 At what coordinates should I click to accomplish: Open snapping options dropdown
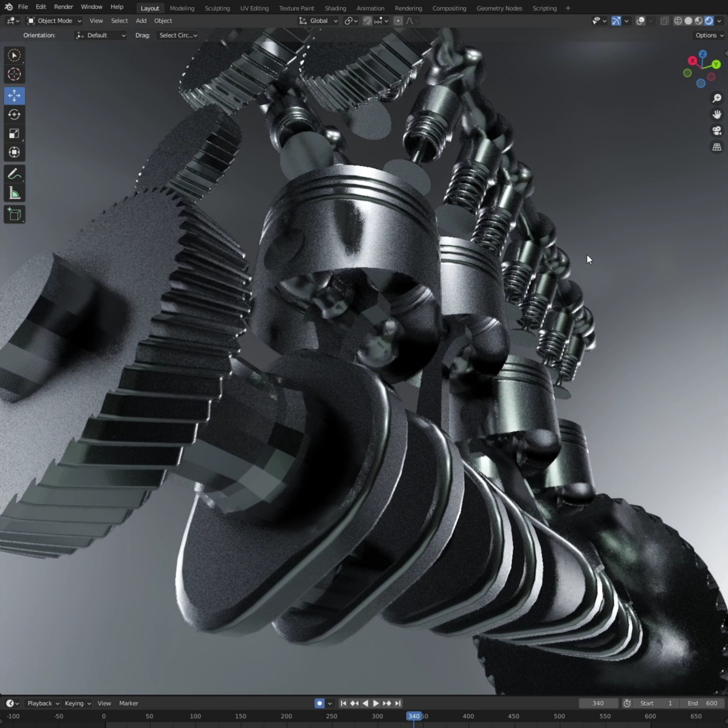tap(381, 21)
